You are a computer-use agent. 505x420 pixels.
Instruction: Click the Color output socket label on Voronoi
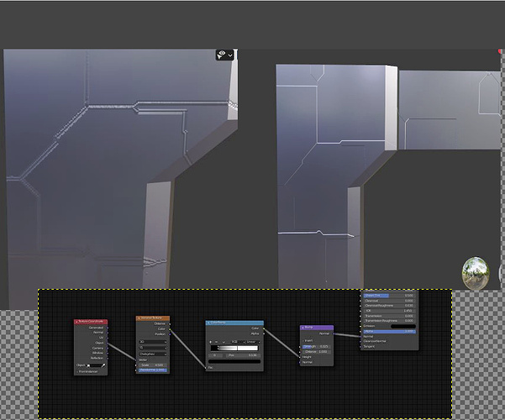click(161, 328)
